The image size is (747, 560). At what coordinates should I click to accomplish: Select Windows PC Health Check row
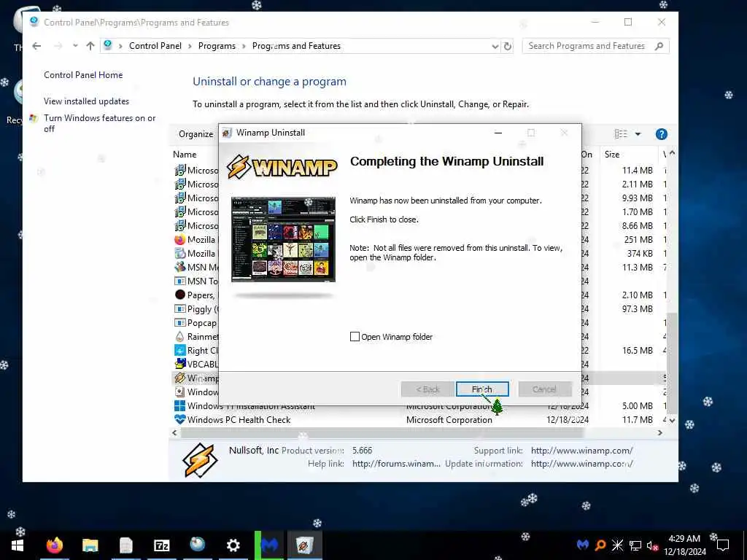click(x=418, y=419)
